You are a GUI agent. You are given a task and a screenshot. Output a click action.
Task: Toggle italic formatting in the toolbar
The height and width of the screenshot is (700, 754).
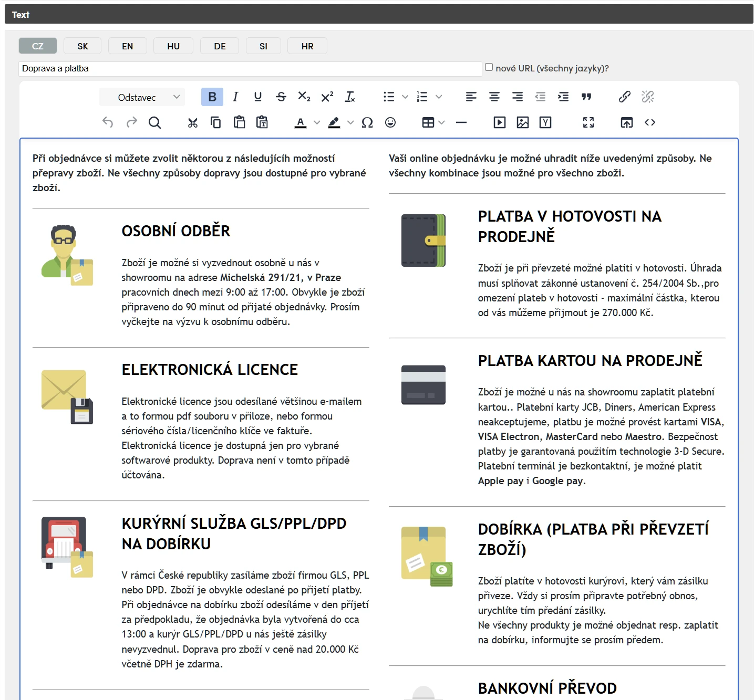tap(235, 97)
